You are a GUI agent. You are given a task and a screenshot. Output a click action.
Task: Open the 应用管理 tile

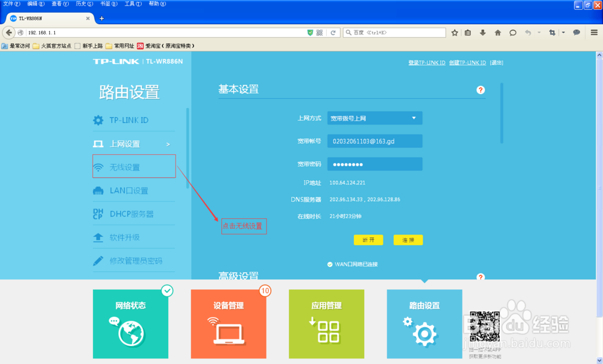point(326,324)
